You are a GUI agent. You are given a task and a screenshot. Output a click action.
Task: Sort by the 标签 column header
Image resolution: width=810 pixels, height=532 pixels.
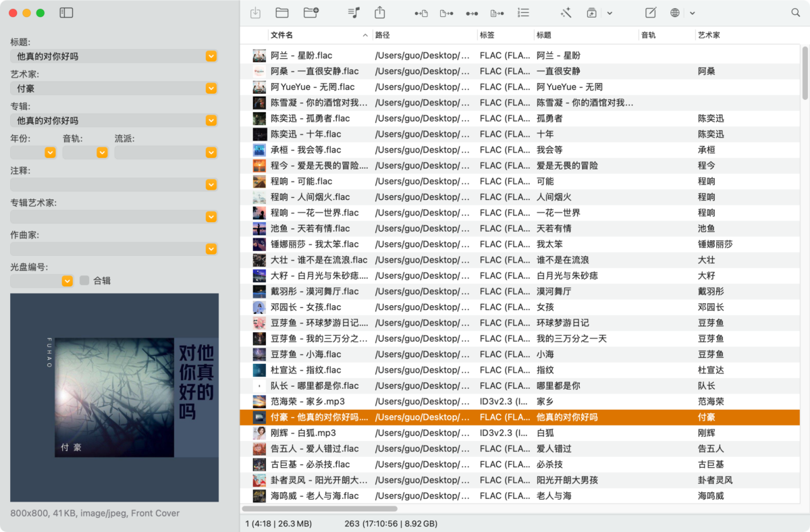(x=505, y=35)
